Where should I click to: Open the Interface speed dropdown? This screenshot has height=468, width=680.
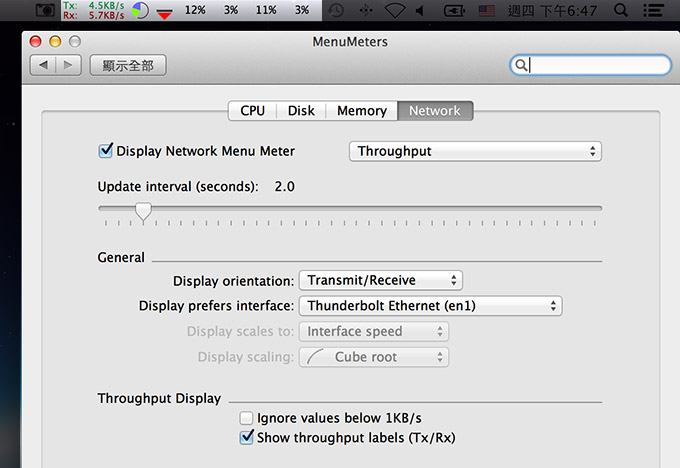[x=374, y=332]
